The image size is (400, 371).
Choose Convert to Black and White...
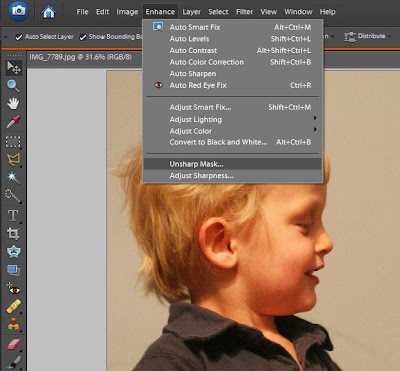233,142
